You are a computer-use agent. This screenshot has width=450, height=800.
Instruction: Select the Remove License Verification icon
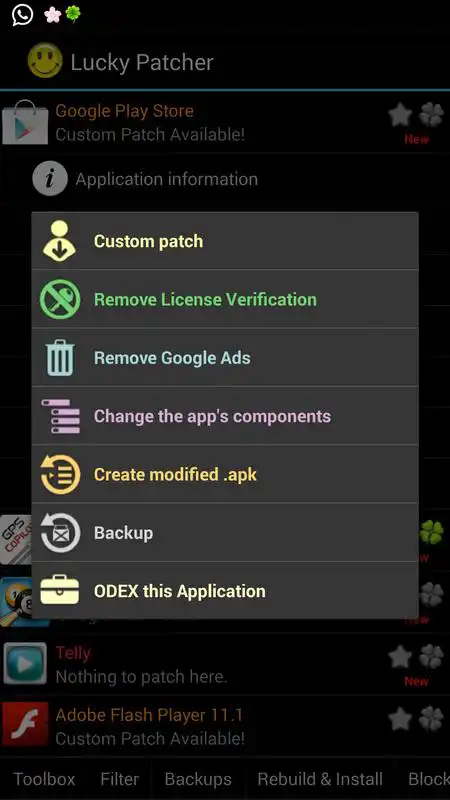(60, 299)
